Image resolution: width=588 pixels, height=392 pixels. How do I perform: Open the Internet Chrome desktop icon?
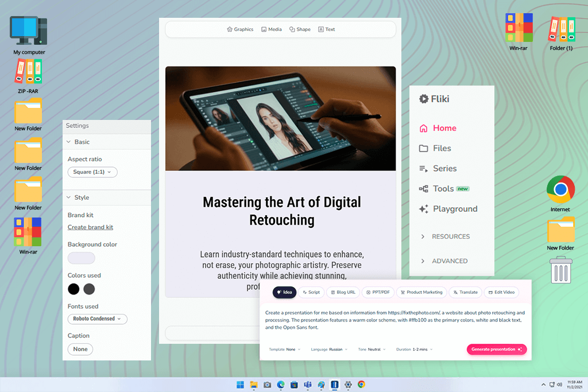click(560, 193)
